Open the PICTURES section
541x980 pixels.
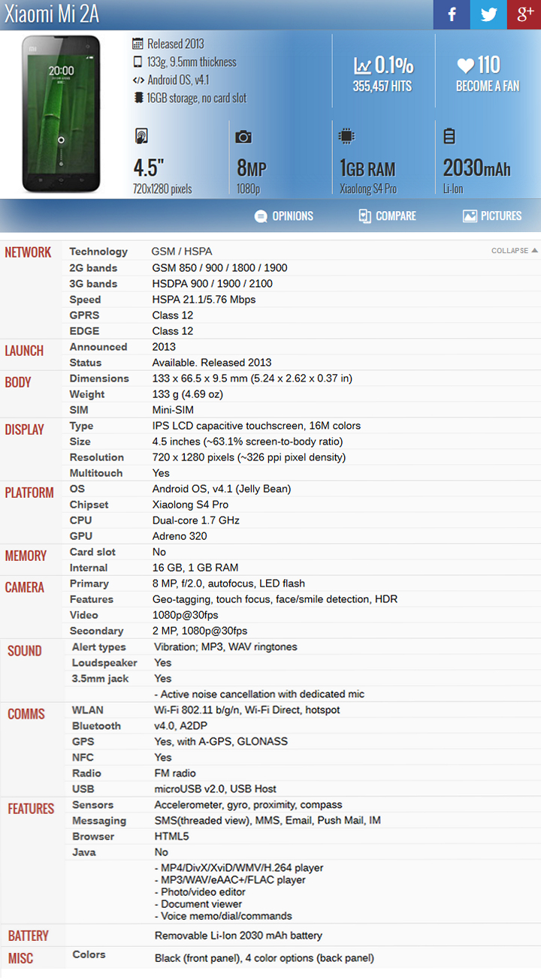[x=492, y=216]
